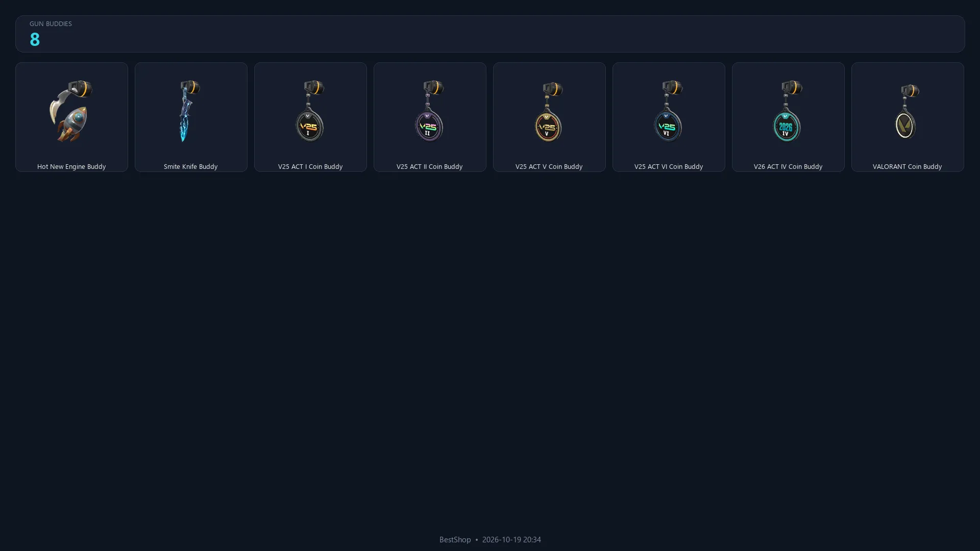
Task: Click the V25 ACT V coin icon
Action: coord(549,112)
